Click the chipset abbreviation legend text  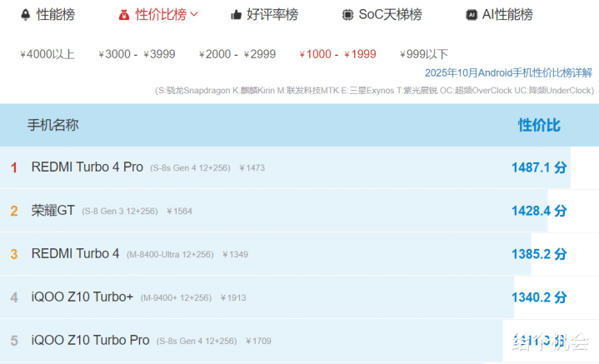tap(374, 91)
